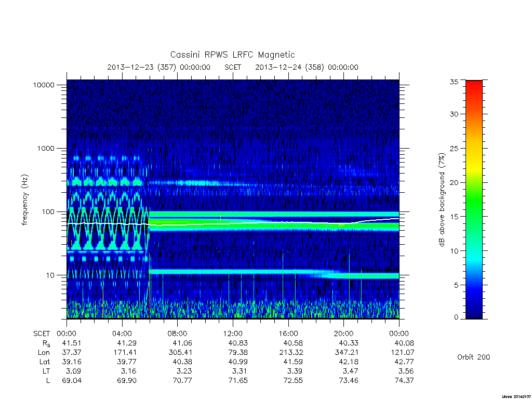Click the L value 71.65
532x399 pixels.
[238, 381]
